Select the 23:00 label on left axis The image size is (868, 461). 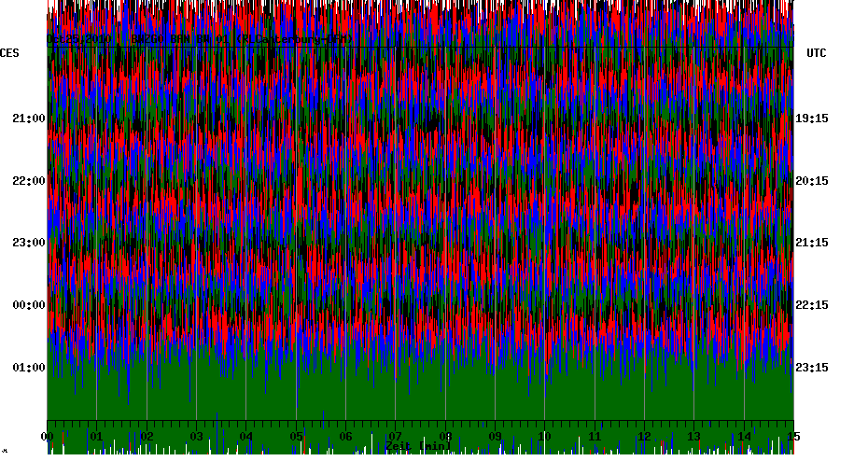tap(28, 243)
